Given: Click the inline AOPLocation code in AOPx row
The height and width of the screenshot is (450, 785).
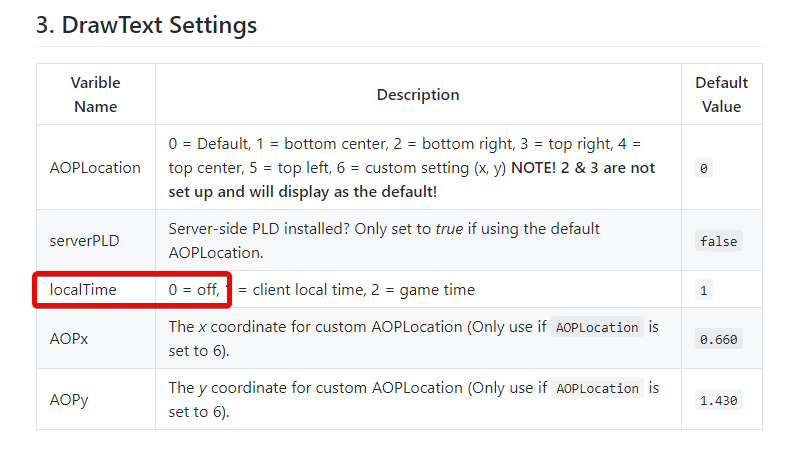Looking at the screenshot, I should [597, 327].
